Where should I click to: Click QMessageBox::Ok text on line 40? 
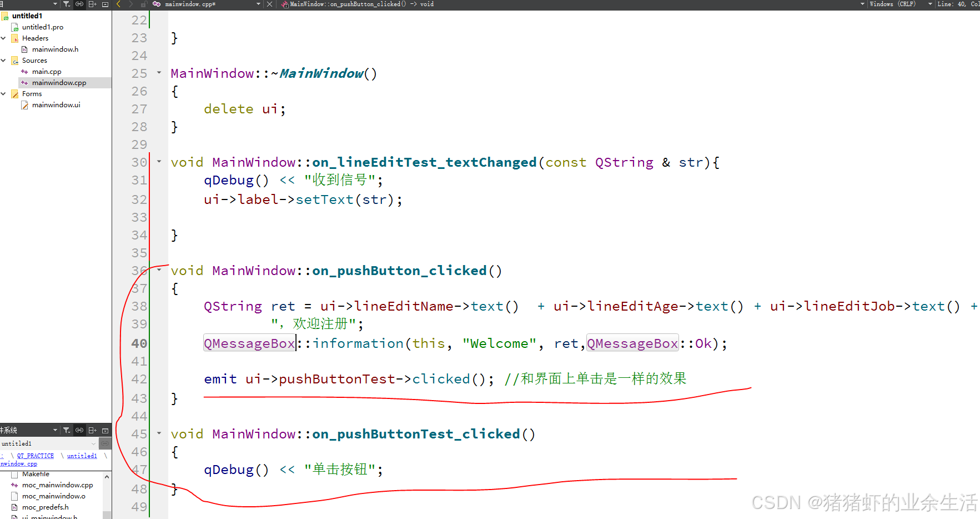[x=649, y=343]
